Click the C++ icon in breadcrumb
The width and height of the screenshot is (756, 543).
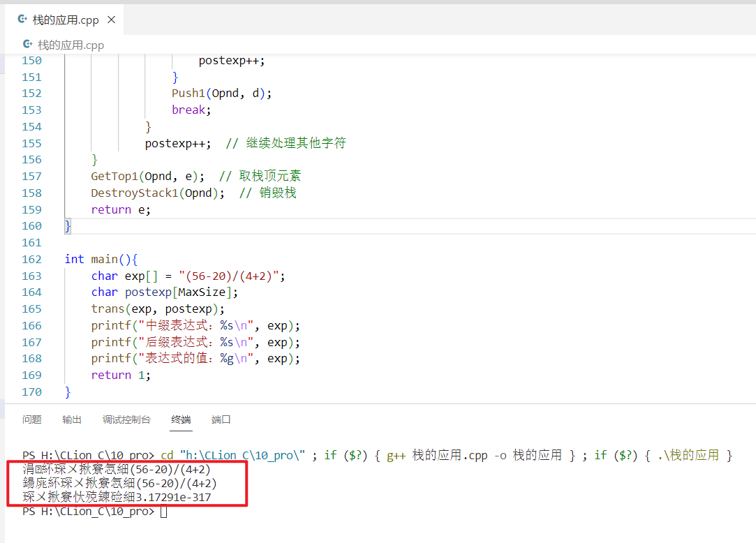click(28, 45)
